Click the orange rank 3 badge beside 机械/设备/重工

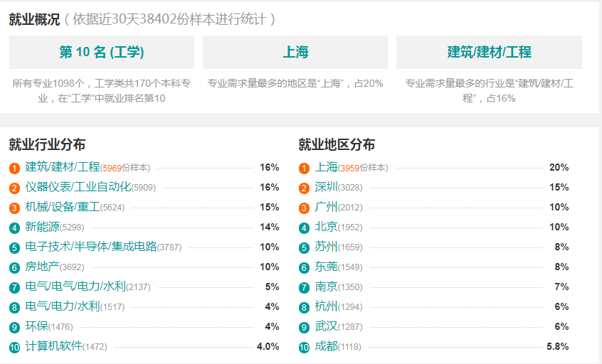click(15, 208)
